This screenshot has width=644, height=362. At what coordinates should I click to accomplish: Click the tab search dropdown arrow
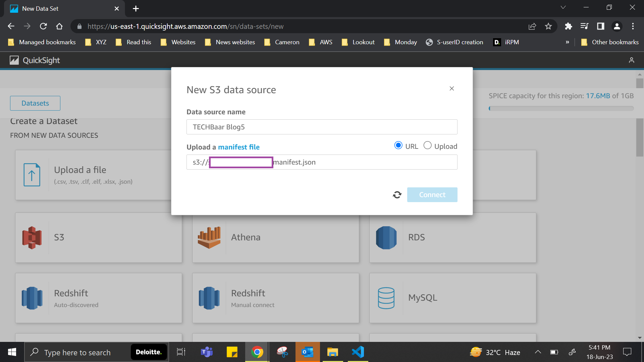563,7
